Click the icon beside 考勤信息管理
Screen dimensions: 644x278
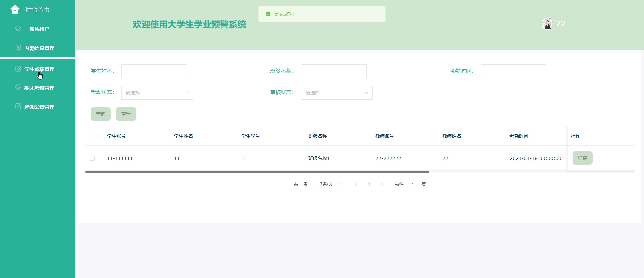pyautogui.click(x=18, y=48)
